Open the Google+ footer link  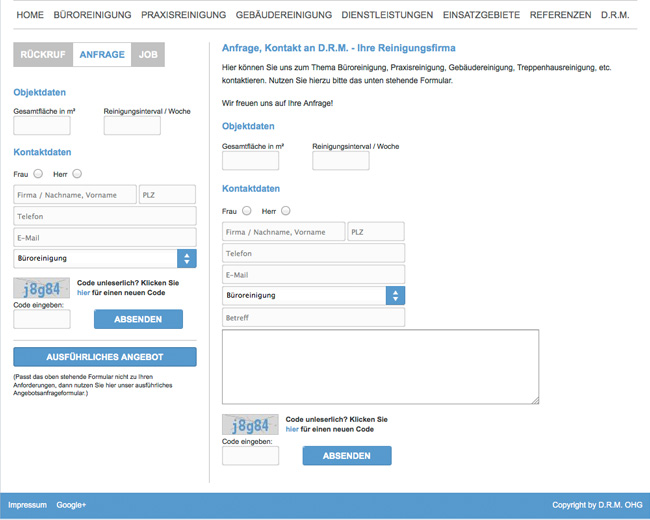[71, 505]
